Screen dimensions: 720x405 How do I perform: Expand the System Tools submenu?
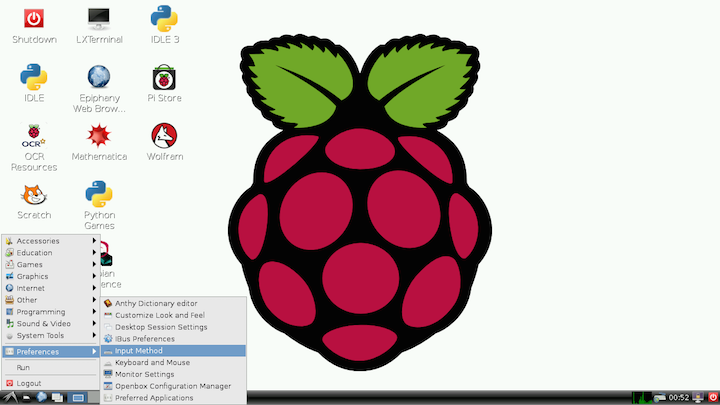[51, 336]
